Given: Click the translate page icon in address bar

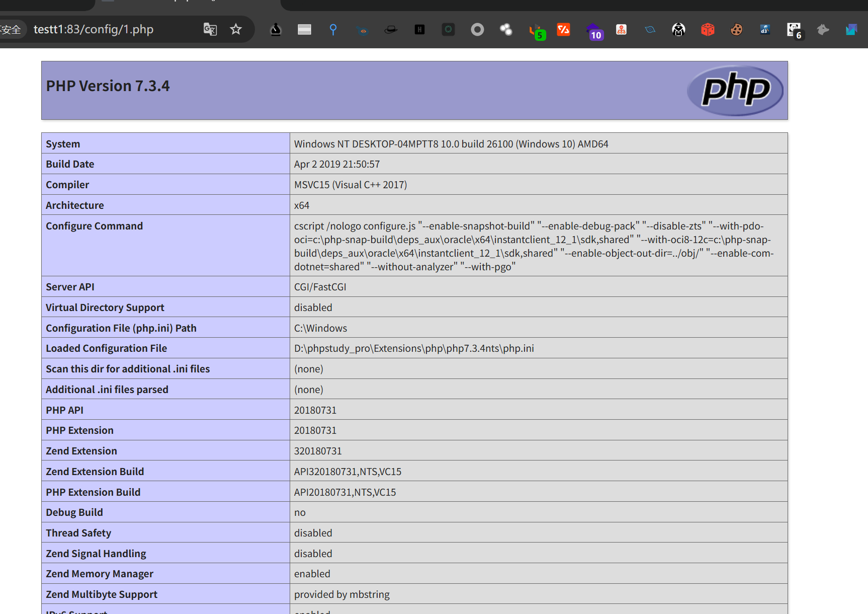Looking at the screenshot, I should coord(210,29).
